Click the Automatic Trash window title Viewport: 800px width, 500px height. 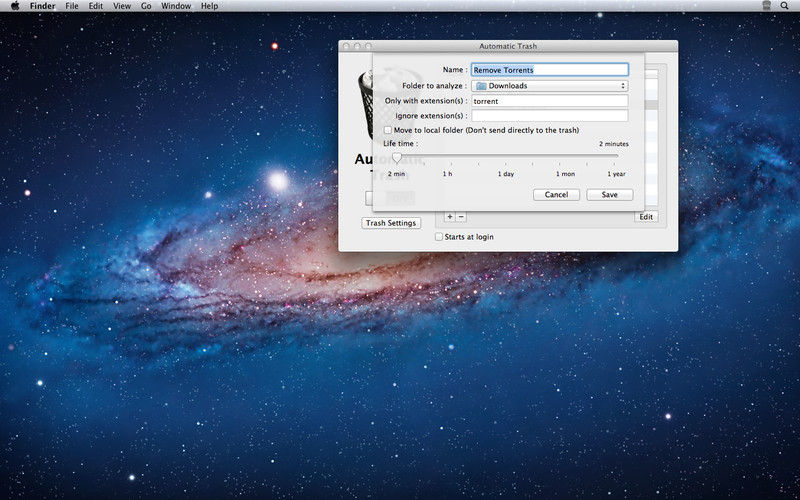508,46
